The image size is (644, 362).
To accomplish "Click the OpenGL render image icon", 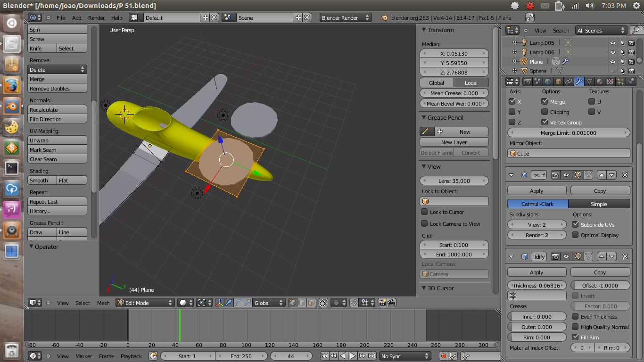I will [382, 303].
